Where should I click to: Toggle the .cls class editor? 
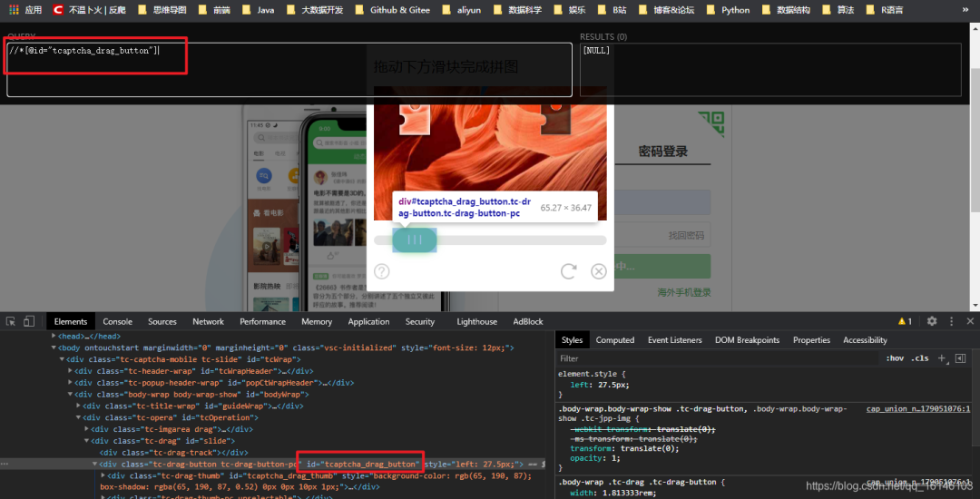[919, 357]
